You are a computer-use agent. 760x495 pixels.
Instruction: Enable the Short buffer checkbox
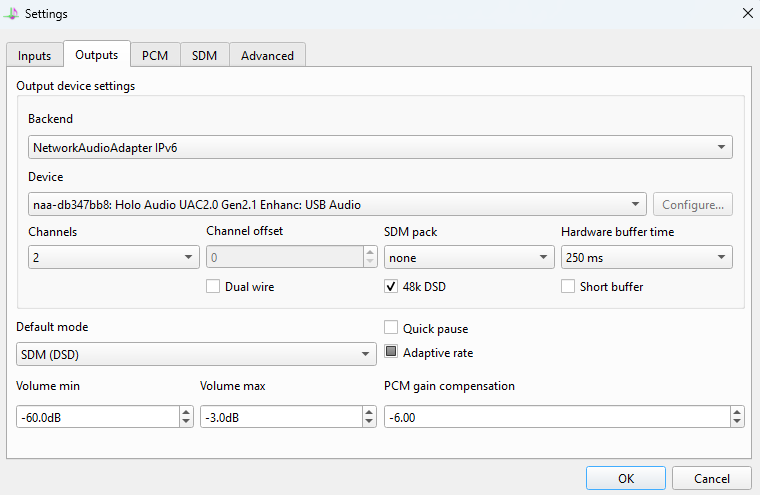coord(568,287)
